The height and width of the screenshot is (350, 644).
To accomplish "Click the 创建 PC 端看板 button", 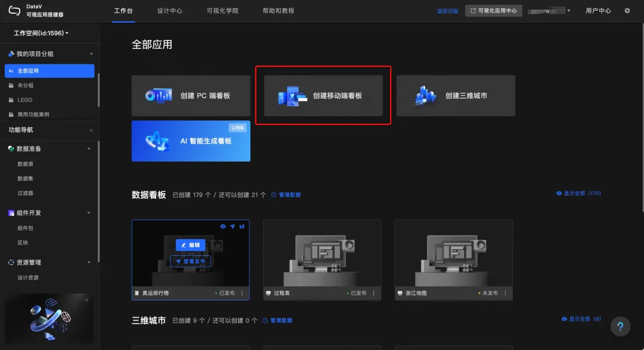I will pos(191,96).
